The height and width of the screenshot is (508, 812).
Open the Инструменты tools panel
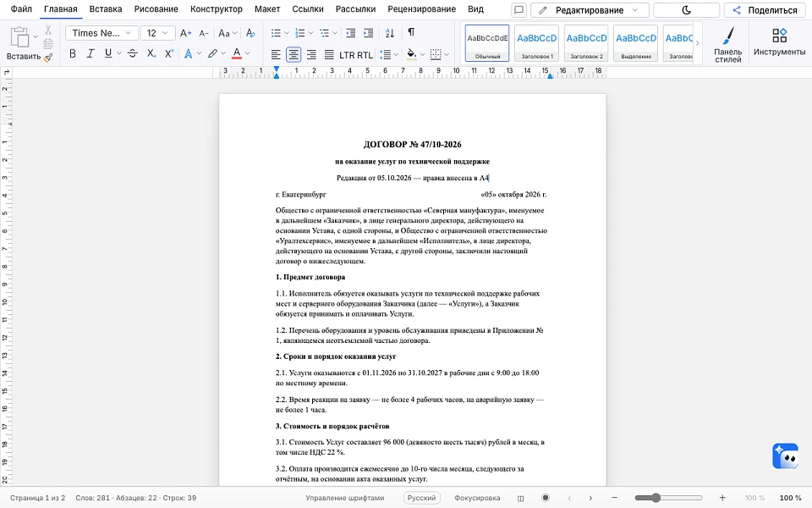(x=779, y=41)
